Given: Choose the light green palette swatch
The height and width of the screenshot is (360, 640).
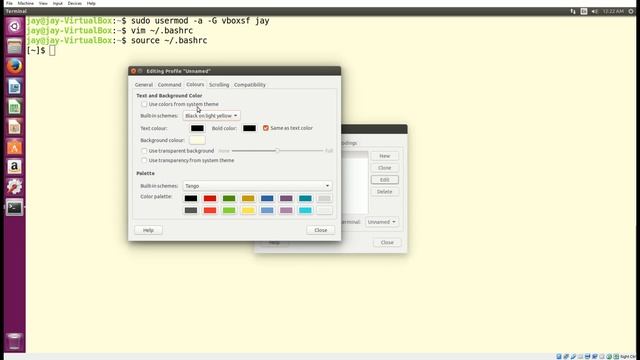Looking at the screenshot, I should coord(229,210).
